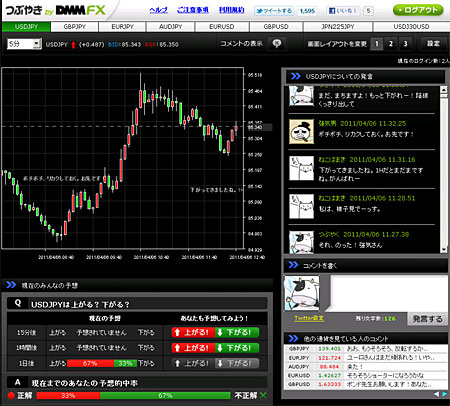
Task: Click the 67% green accuracy bar
Action: point(165,395)
